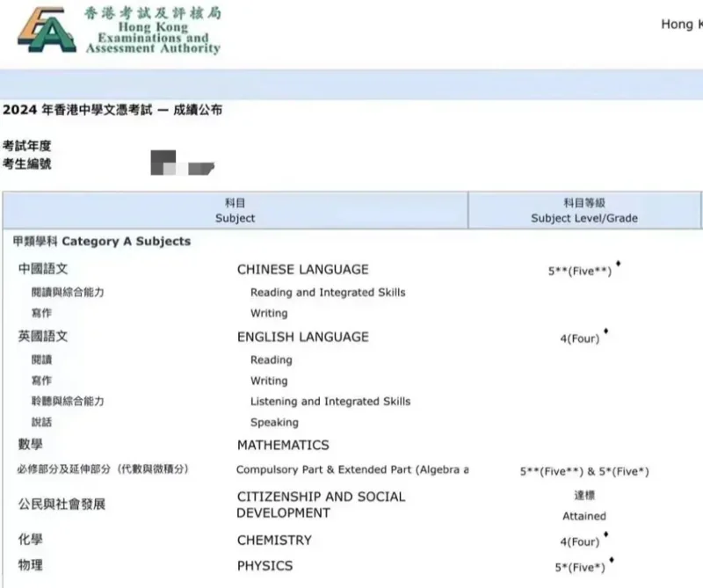This screenshot has height=588, width=703.
Task: Click the 'PHYSICS' subject text
Action: coord(265,565)
